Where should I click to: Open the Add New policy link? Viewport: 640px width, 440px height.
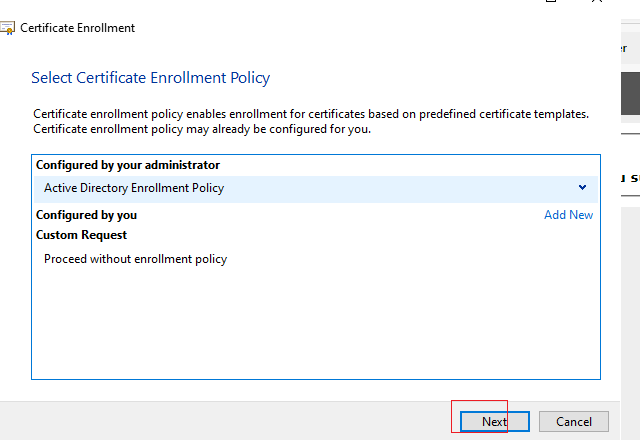[568, 215]
